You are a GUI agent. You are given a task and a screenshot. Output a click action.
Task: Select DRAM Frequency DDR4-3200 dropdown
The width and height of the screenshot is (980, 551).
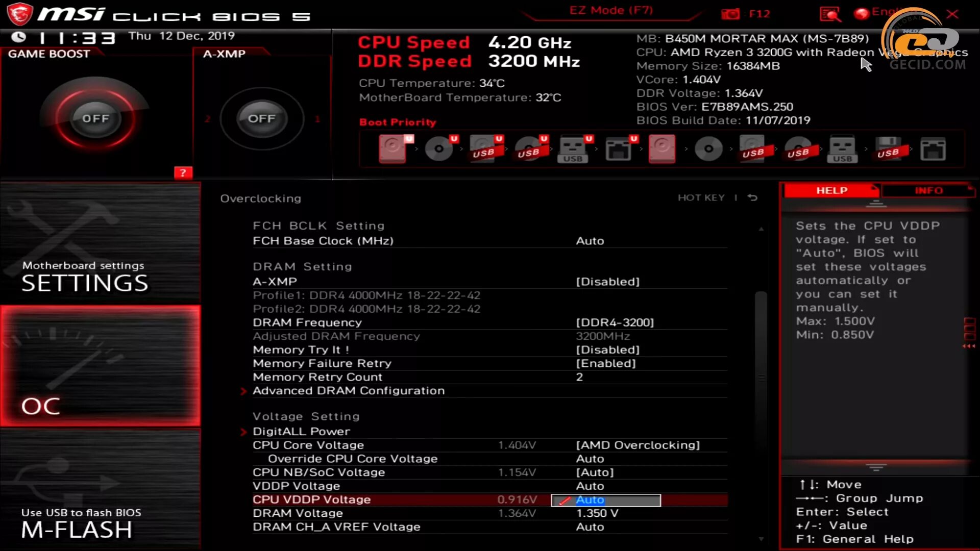(x=615, y=322)
